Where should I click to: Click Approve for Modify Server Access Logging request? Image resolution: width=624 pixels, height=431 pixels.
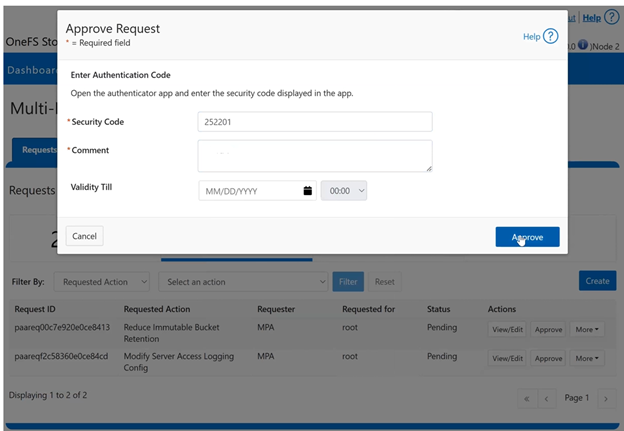pyautogui.click(x=547, y=358)
